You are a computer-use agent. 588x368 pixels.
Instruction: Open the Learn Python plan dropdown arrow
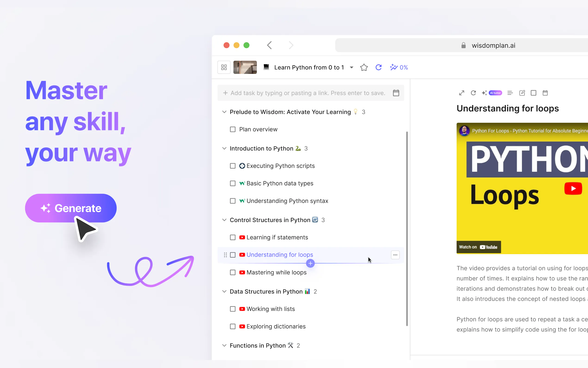(351, 67)
